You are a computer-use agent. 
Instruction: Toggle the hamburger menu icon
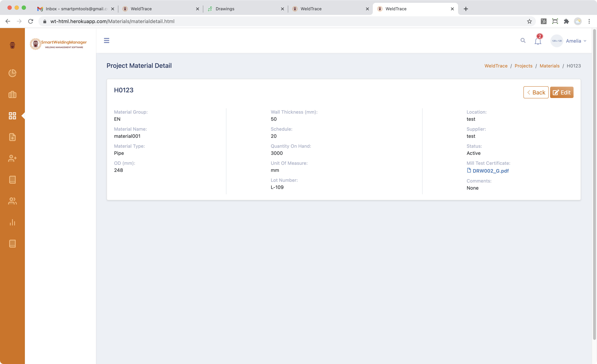(107, 40)
